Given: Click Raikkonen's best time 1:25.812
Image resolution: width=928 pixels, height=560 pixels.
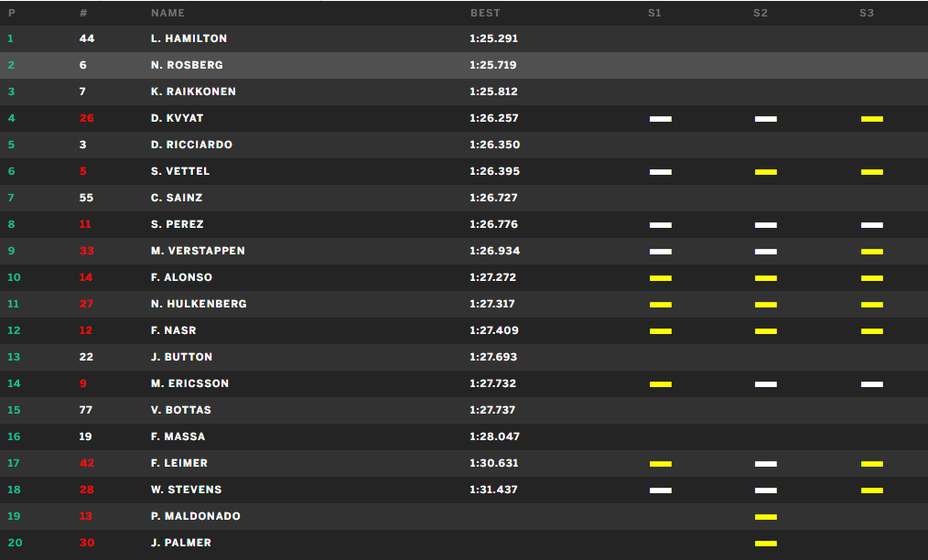Looking at the screenshot, I should [493, 92].
